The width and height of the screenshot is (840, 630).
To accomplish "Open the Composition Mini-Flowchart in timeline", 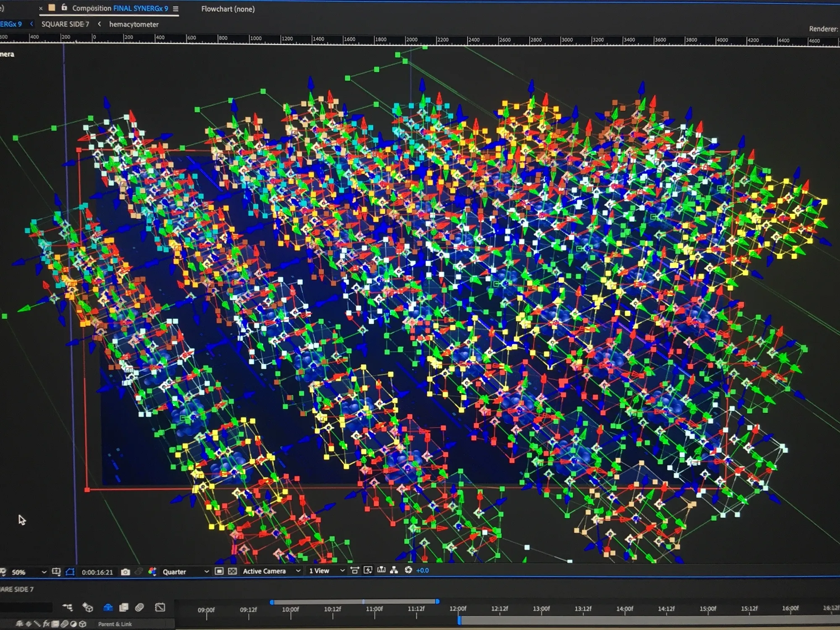I will click(x=67, y=607).
